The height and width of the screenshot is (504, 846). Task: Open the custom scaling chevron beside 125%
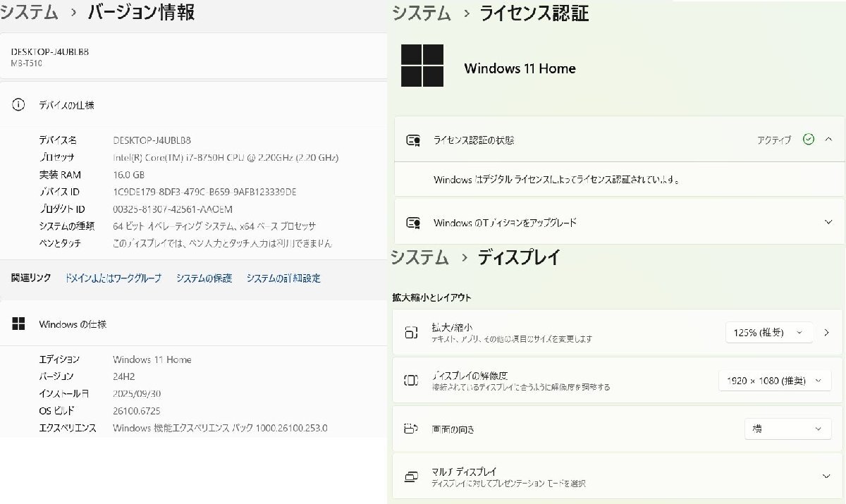tap(827, 333)
